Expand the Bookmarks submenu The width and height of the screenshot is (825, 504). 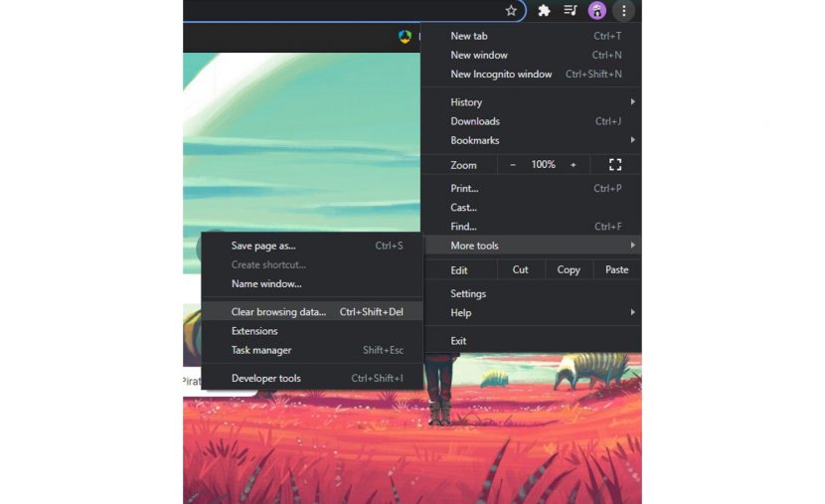coord(532,140)
